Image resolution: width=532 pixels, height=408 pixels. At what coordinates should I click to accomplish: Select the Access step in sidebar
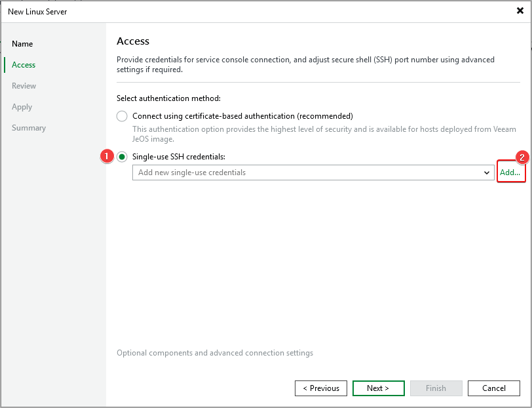point(24,65)
